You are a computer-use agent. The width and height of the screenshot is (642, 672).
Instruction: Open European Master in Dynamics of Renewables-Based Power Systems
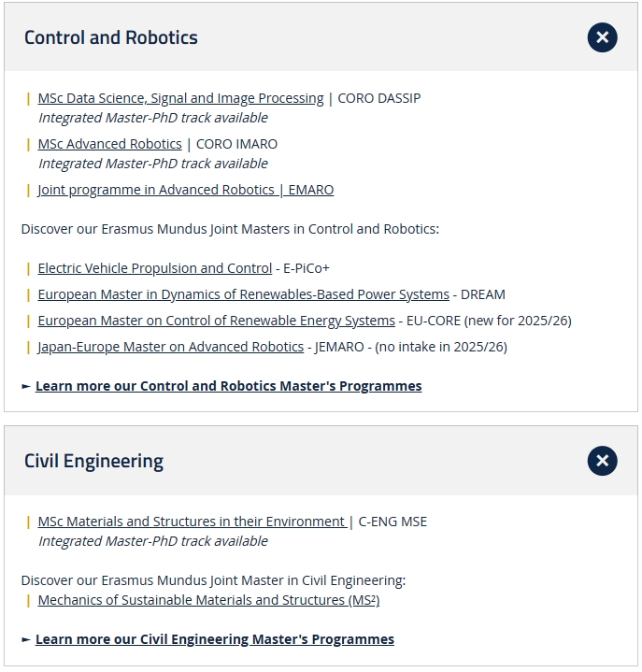(x=243, y=294)
